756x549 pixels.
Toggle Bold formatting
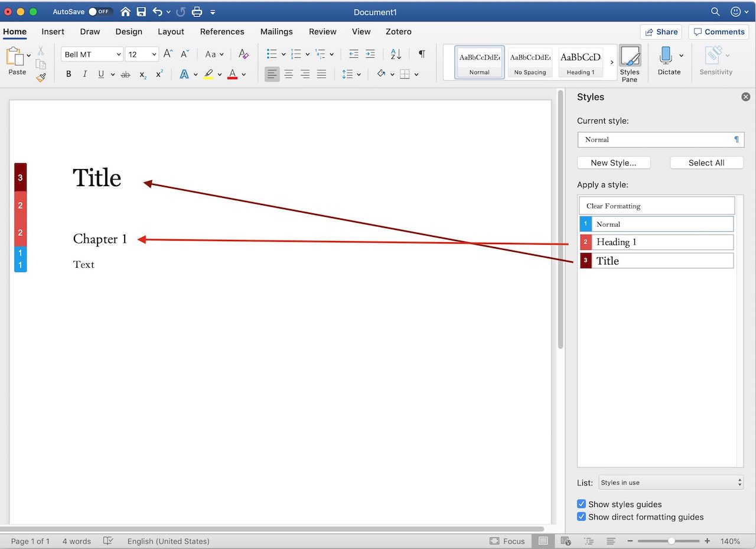click(69, 74)
